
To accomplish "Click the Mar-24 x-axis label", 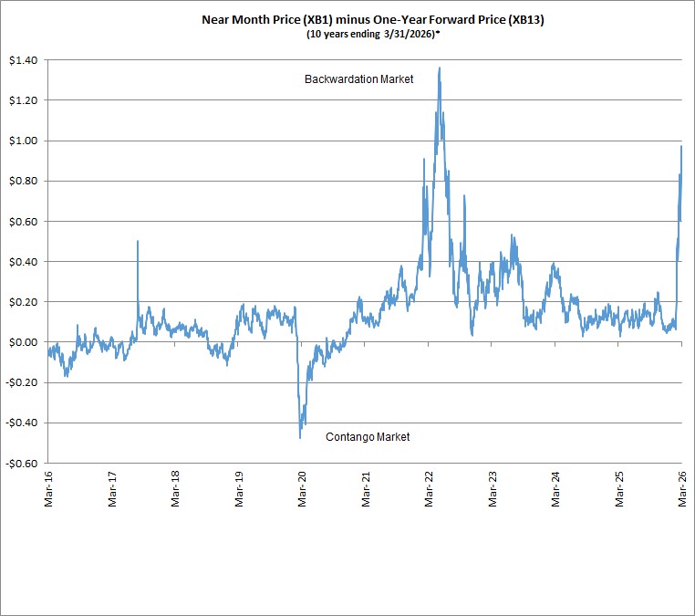I will point(555,489).
